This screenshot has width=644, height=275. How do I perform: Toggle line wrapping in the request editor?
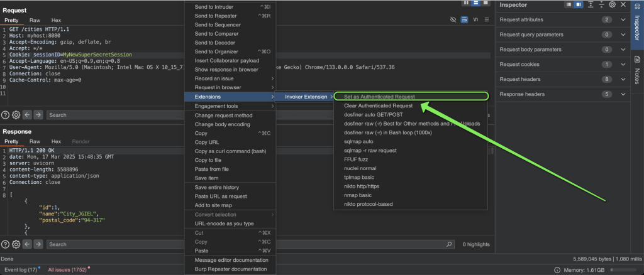coord(464,19)
